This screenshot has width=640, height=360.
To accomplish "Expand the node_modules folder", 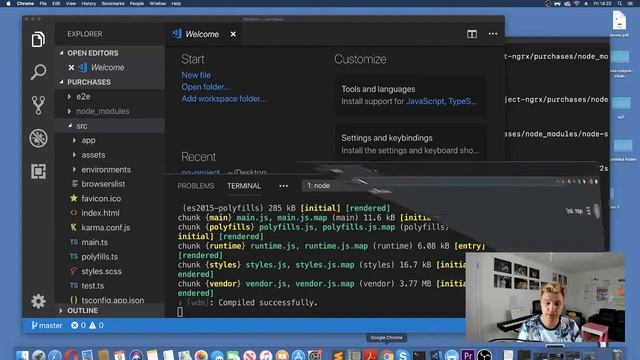I will click(69, 111).
